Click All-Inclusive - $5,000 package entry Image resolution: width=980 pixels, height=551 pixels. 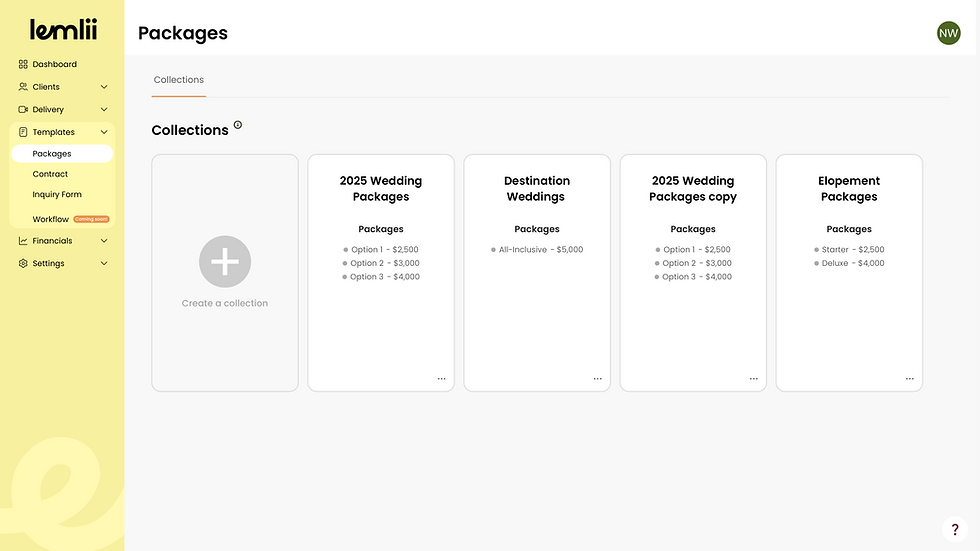(537, 250)
